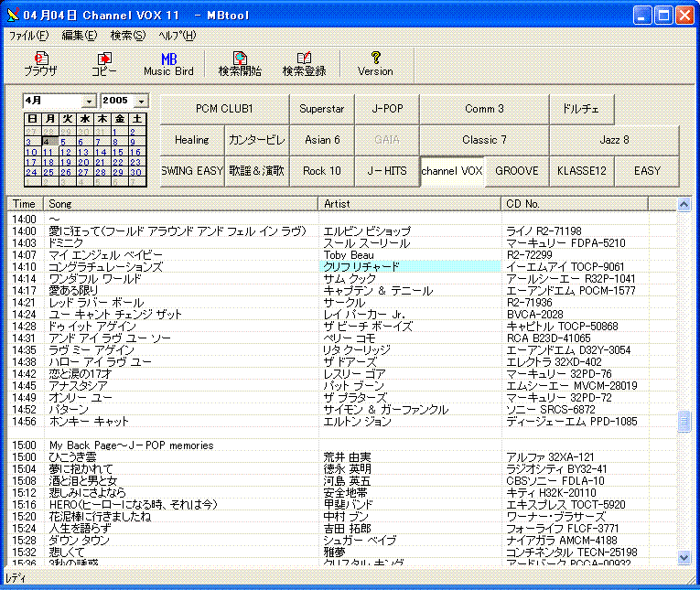Open the ファイル(F) menu
The width and height of the screenshot is (700, 590).
(28, 36)
